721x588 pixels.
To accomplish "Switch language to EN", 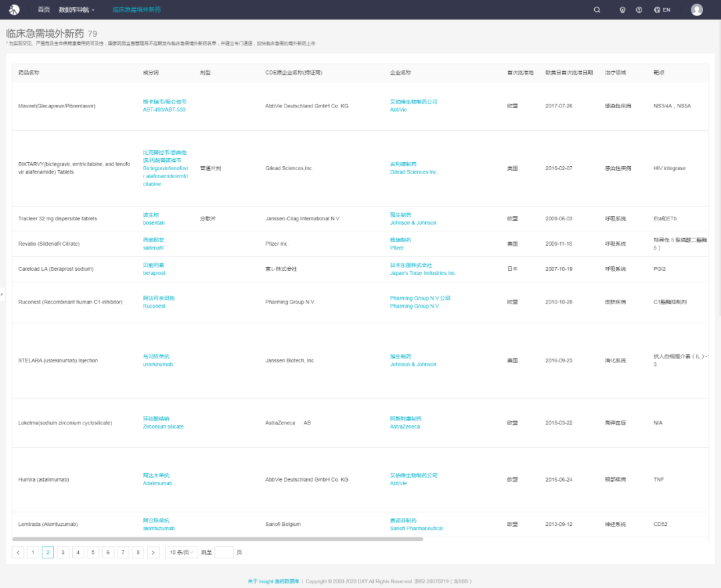I will click(662, 9).
